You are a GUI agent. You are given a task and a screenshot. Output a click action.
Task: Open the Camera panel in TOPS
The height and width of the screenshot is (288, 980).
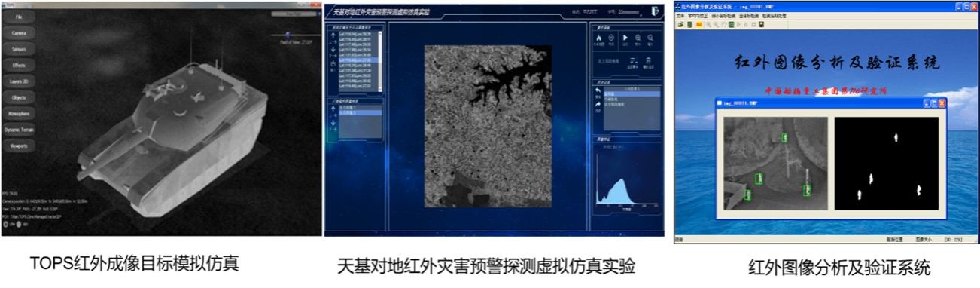pos(18,33)
